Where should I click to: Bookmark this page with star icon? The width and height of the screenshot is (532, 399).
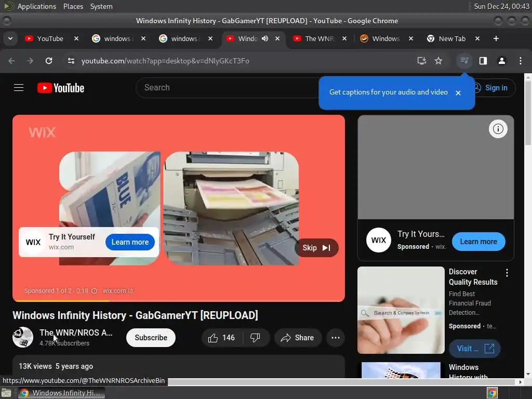(438, 61)
